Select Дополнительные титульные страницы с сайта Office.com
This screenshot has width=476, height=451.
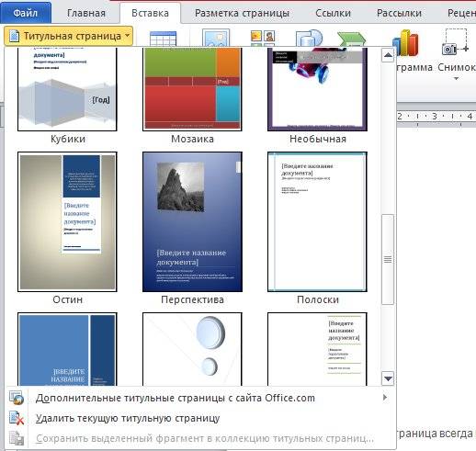click(176, 398)
